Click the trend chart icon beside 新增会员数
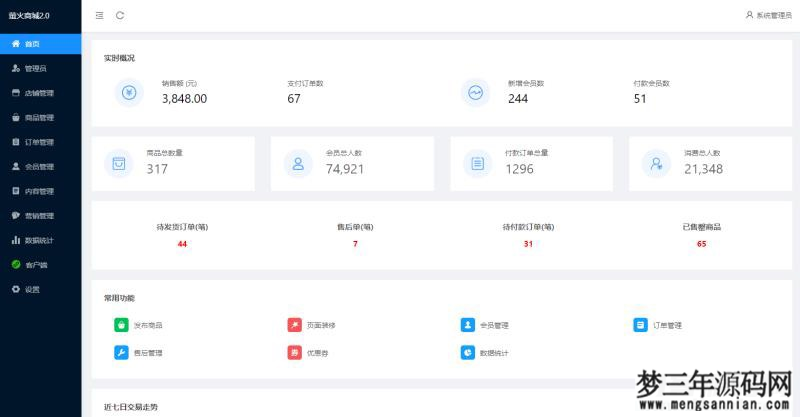The height and width of the screenshot is (417, 800). [x=476, y=92]
